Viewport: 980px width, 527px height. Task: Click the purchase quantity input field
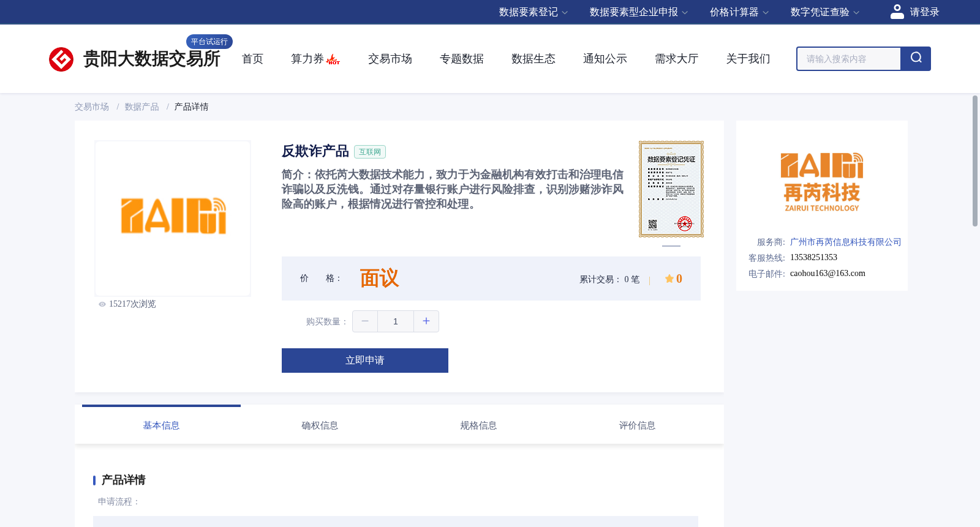396,321
